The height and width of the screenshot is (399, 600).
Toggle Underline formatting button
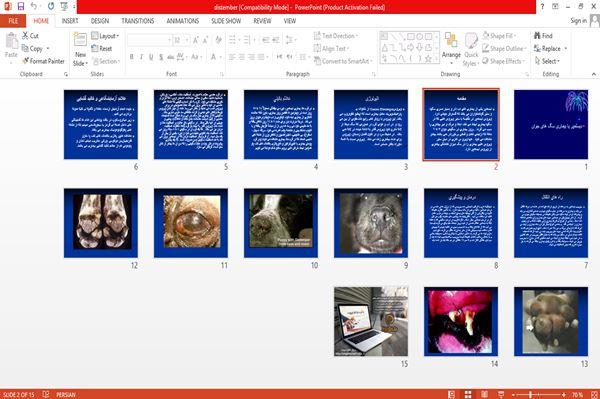(151, 57)
